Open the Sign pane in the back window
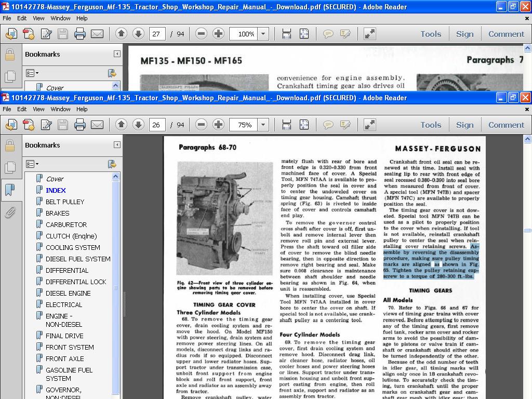The width and height of the screenshot is (532, 399). [x=465, y=34]
